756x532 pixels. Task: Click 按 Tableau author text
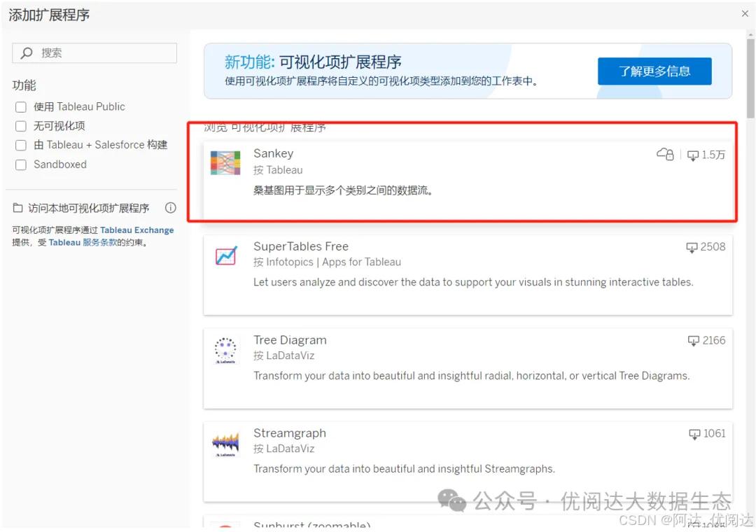pos(278,170)
